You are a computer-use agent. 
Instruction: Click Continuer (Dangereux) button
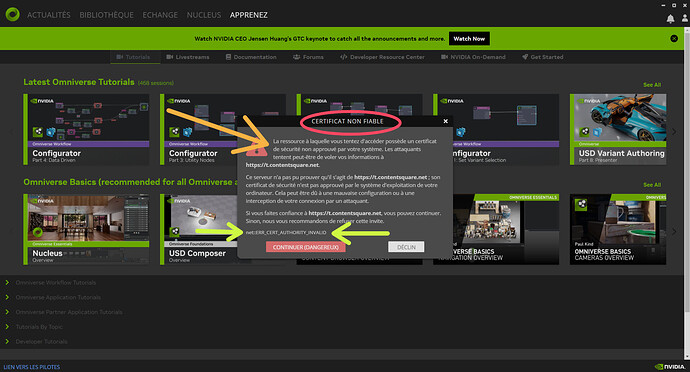(305, 247)
